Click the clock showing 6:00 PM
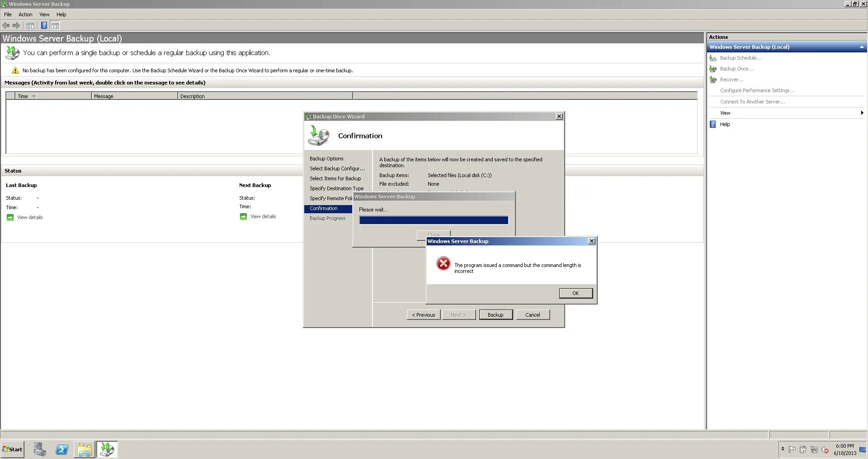Screen dimensions: 868x459 point(845,446)
